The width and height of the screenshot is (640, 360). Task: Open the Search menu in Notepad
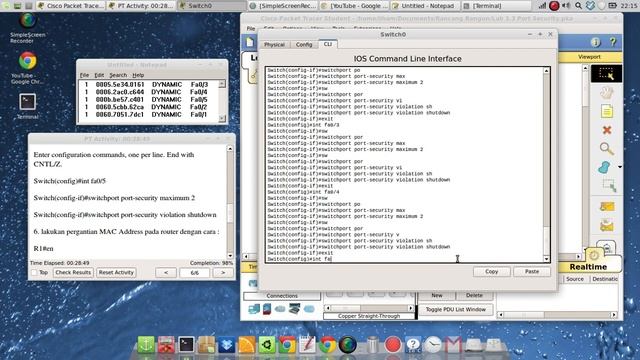pos(118,75)
